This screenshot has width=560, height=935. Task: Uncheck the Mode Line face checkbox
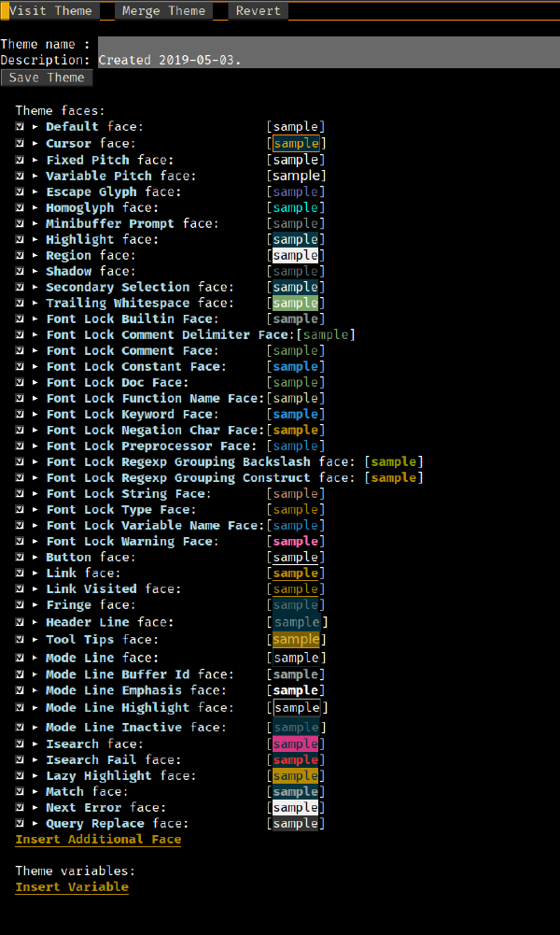coord(21,658)
